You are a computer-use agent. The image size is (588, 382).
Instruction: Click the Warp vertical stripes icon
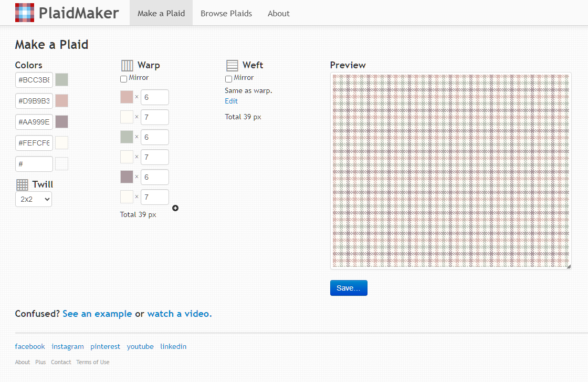point(127,65)
